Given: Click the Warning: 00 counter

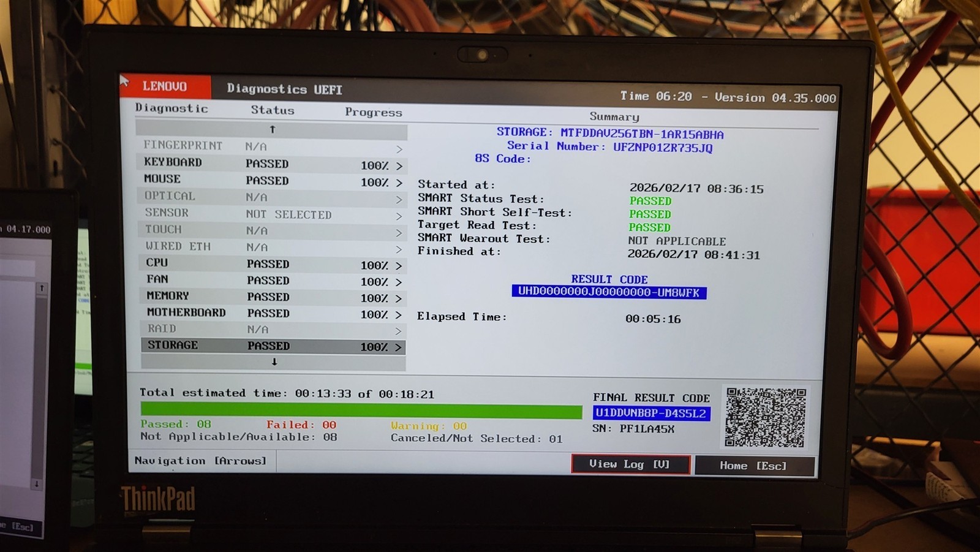Looking at the screenshot, I should pyautogui.click(x=429, y=426).
